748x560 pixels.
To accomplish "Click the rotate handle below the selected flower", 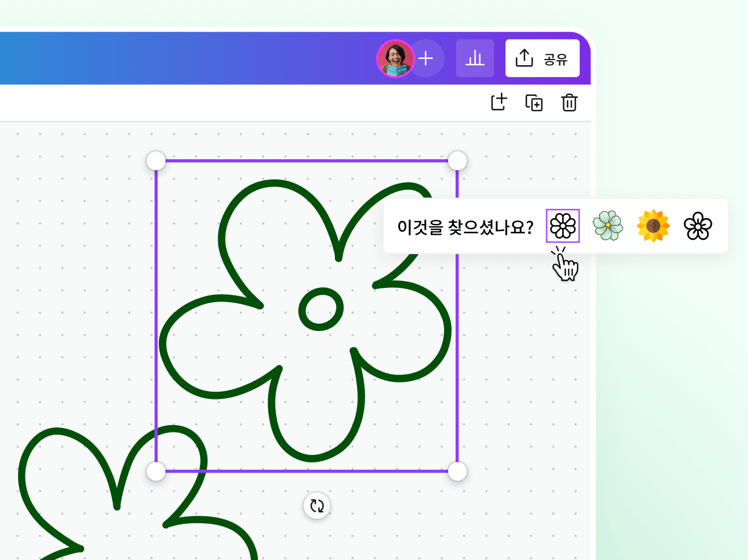I will click(x=317, y=506).
